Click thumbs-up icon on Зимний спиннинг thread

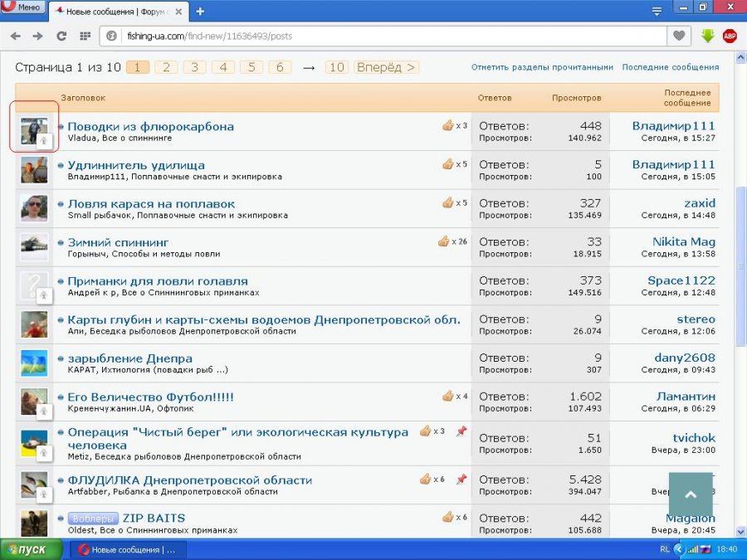tap(444, 241)
